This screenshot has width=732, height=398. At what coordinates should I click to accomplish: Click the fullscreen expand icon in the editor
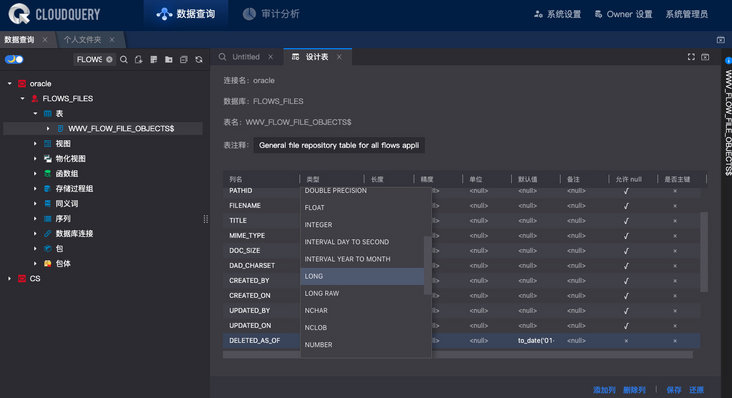[691, 57]
